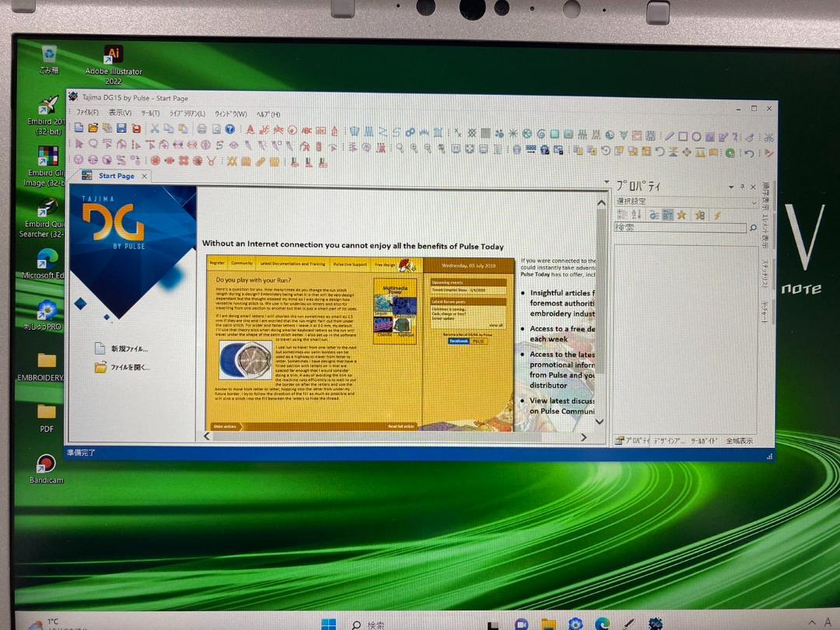This screenshot has height=630, width=840.
Task: Click the 検索 search field in Properties
Action: pyautogui.click(x=681, y=228)
